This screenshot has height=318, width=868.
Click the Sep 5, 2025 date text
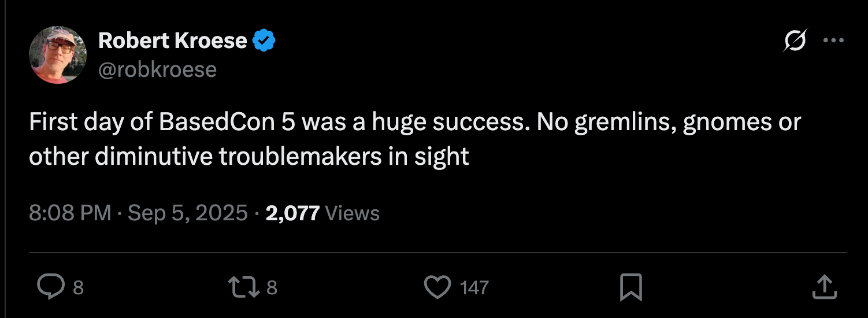188,213
